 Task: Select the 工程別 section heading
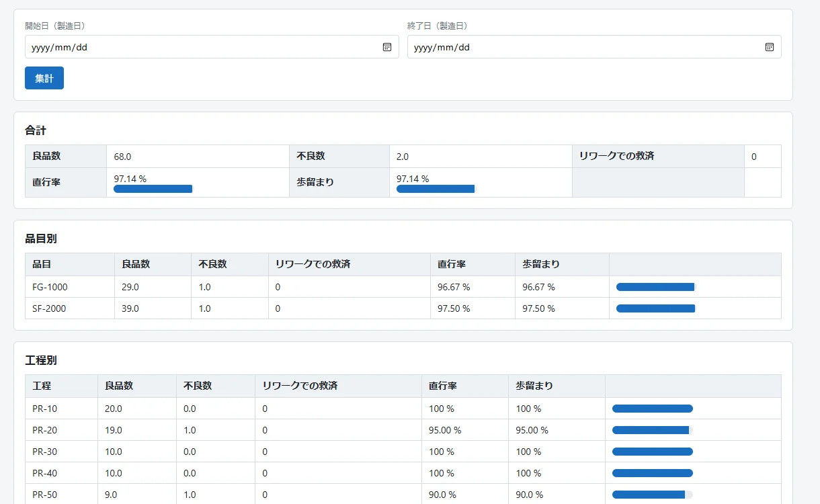41,360
